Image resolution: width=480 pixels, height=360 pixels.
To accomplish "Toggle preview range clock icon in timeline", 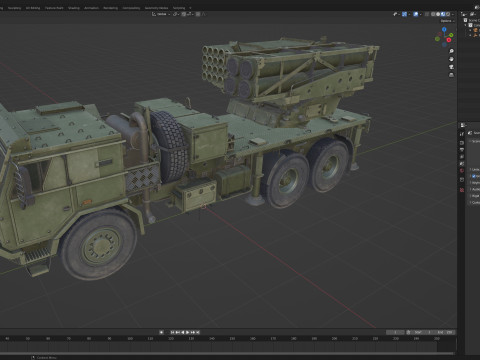I will pos(408,332).
